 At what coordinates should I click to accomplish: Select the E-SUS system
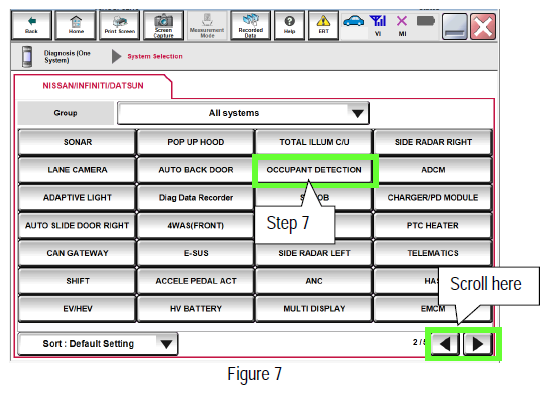(x=196, y=253)
